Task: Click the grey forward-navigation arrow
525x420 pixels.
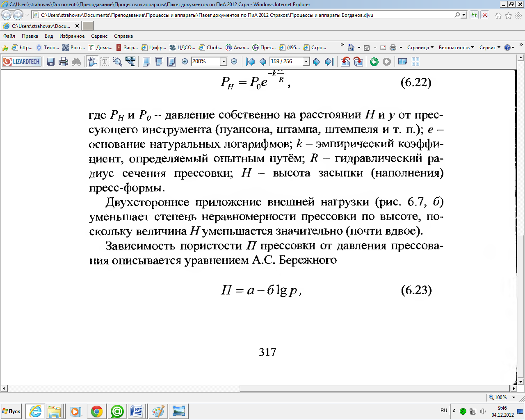Action: click(x=387, y=62)
